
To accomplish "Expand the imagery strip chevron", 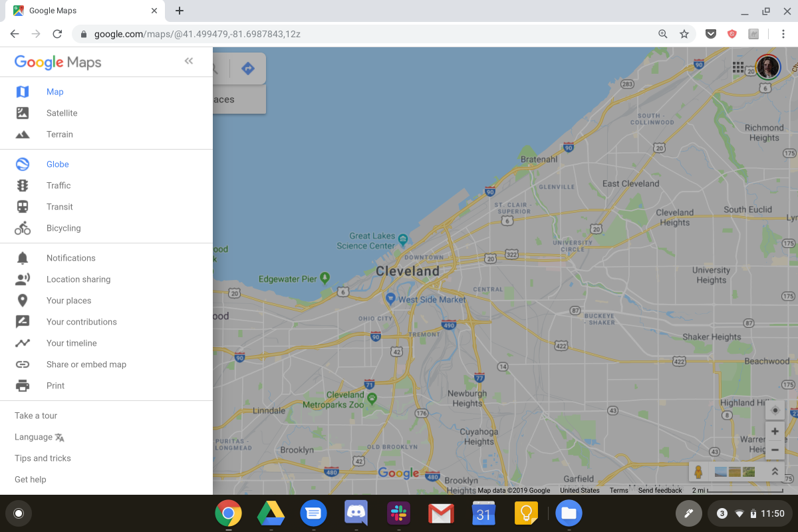I will coord(775,471).
